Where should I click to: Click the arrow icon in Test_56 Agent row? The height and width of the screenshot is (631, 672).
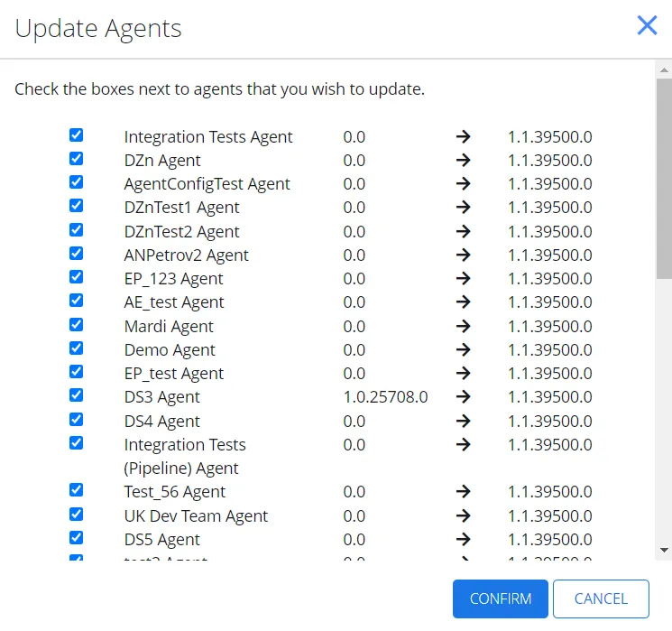click(x=464, y=491)
